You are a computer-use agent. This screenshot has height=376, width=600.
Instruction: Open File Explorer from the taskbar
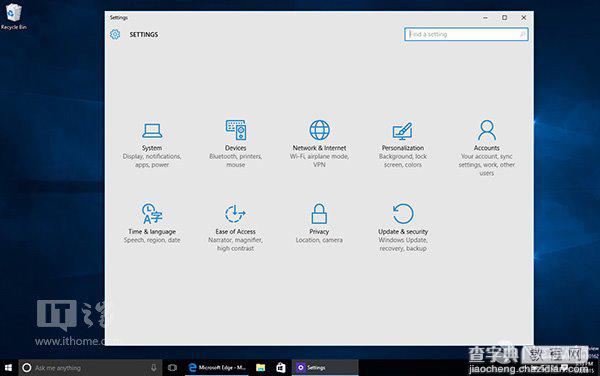(261, 368)
